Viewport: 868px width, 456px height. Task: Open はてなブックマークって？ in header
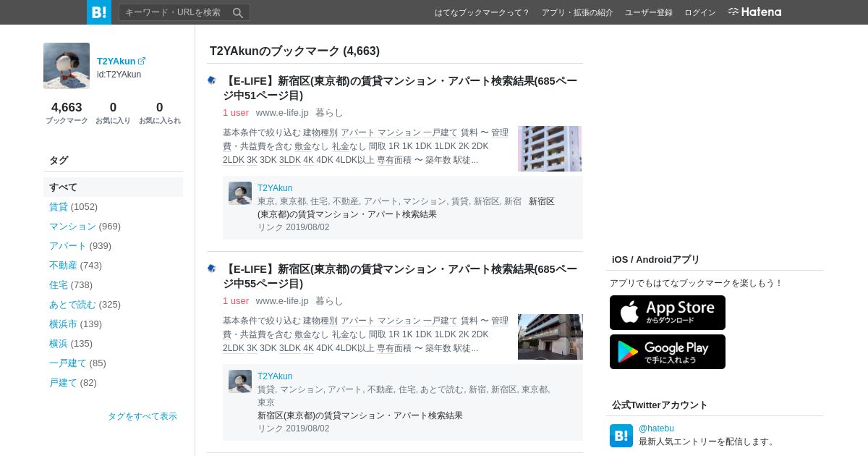click(482, 12)
